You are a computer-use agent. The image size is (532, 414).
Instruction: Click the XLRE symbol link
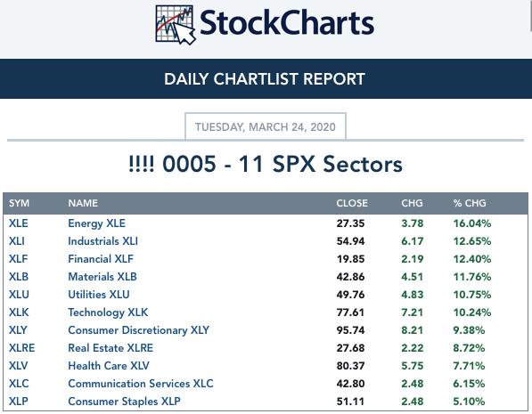[x=21, y=348]
